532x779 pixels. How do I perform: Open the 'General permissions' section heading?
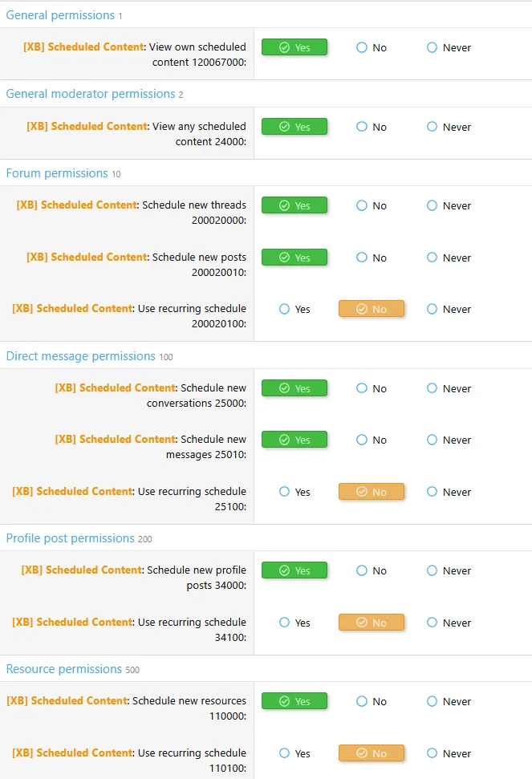[x=60, y=14]
